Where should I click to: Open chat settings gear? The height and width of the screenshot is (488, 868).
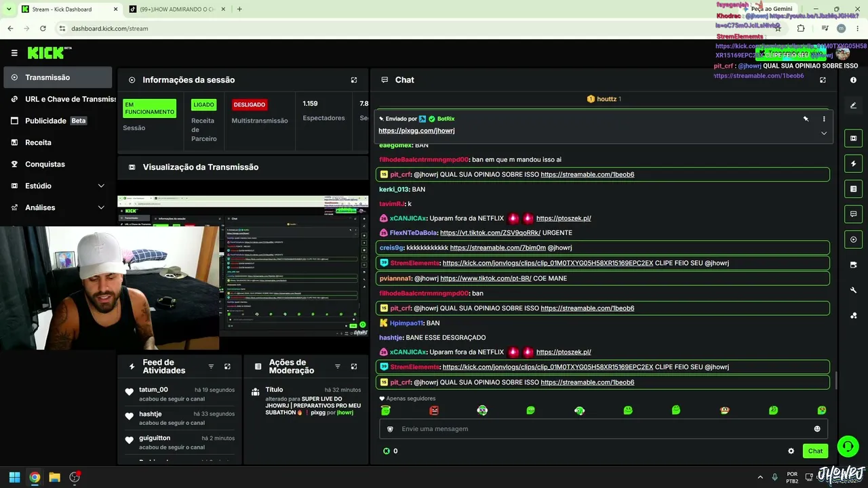click(x=791, y=451)
